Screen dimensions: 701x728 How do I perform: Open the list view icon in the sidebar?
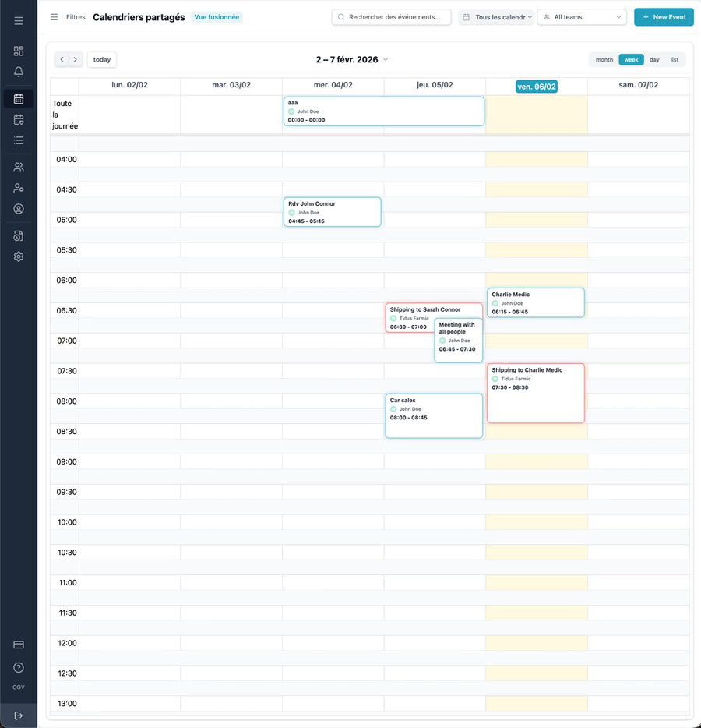point(18,140)
